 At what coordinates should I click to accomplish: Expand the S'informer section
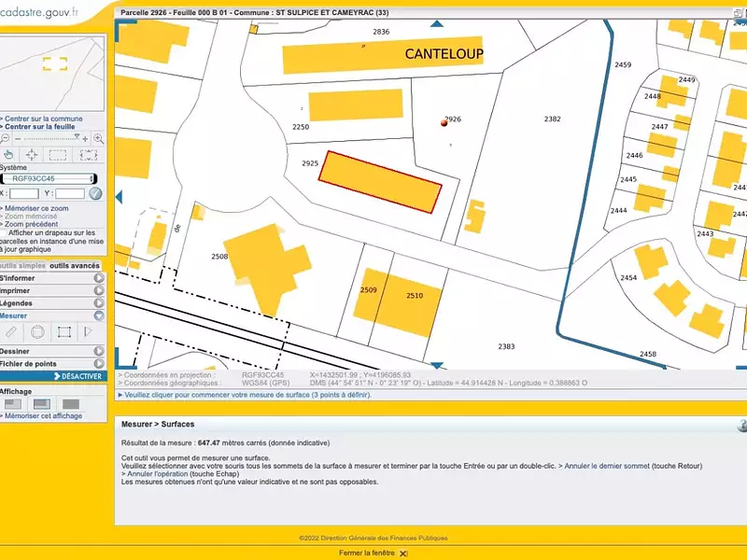point(99,278)
